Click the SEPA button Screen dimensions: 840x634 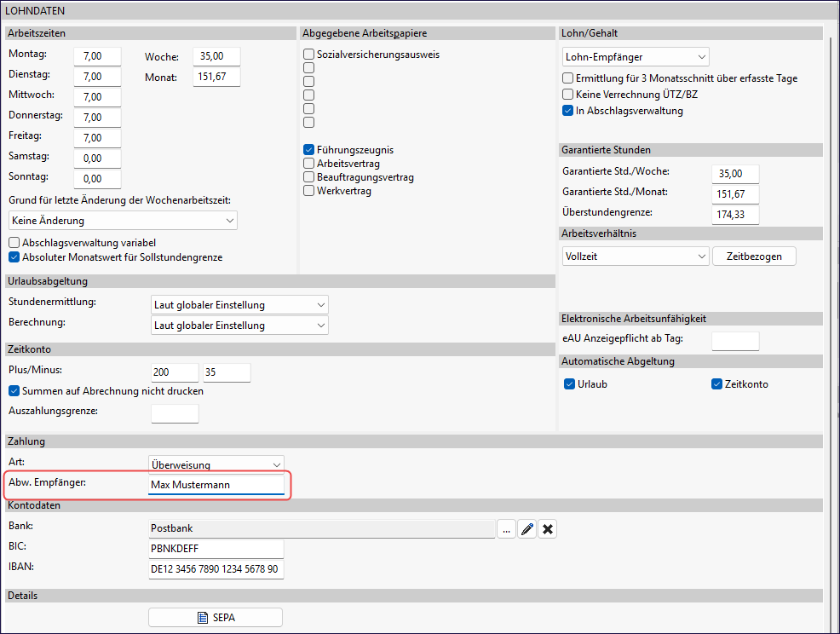215,617
